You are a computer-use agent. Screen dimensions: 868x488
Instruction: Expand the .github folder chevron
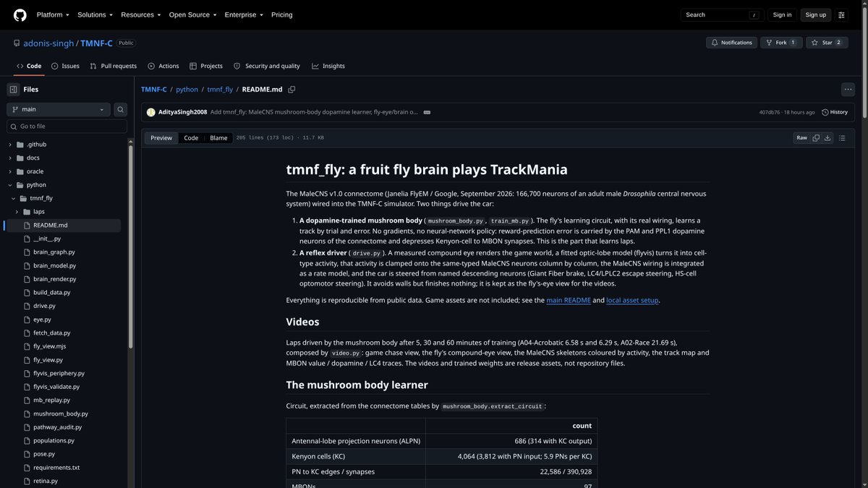pos(10,144)
